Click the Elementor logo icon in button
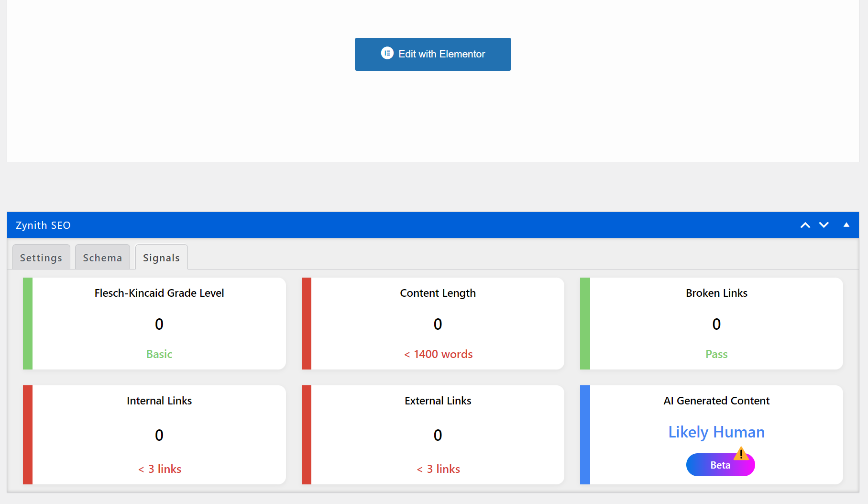Image resolution: width=868 pixels, height=504 pixels. [x=387, y=53]
